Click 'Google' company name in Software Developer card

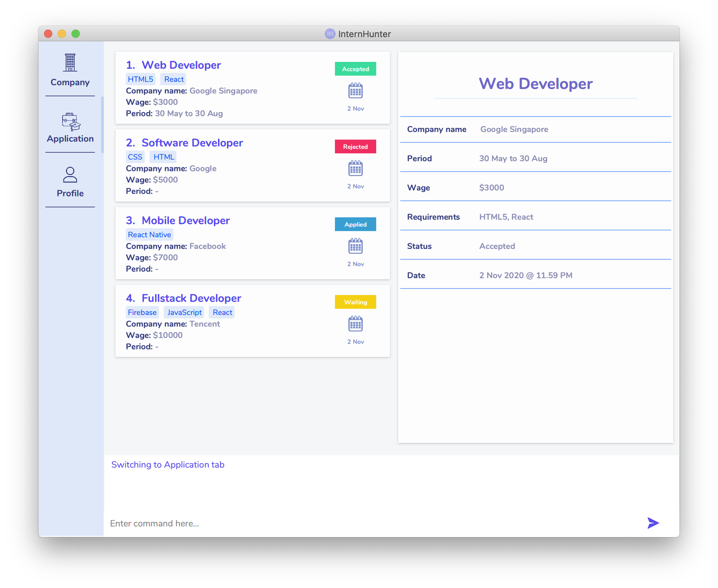[203, 168]
